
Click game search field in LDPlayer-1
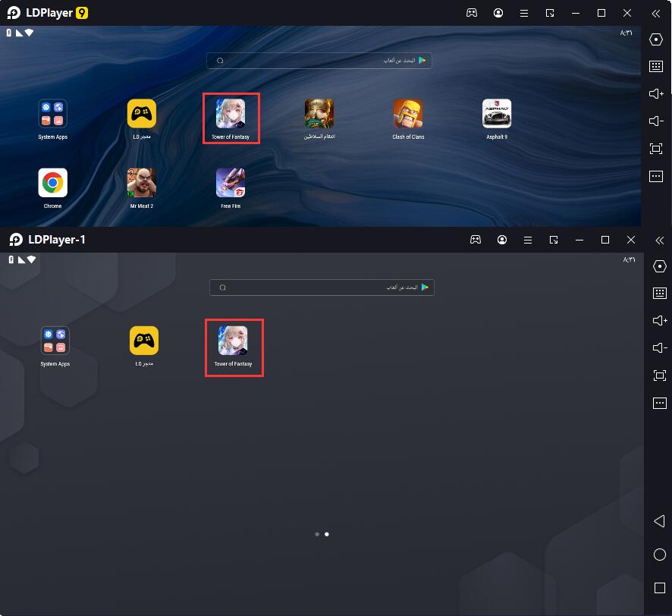322,288
